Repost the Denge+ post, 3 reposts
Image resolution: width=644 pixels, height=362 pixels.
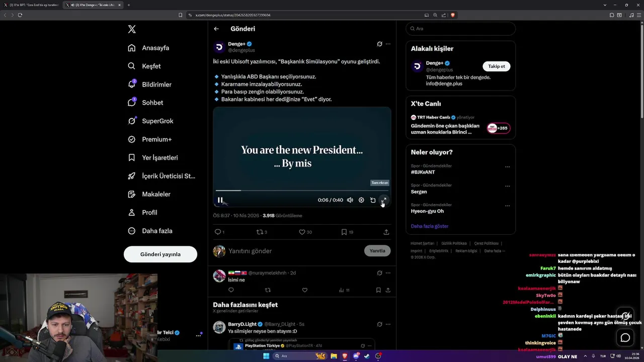pos(261,232)
